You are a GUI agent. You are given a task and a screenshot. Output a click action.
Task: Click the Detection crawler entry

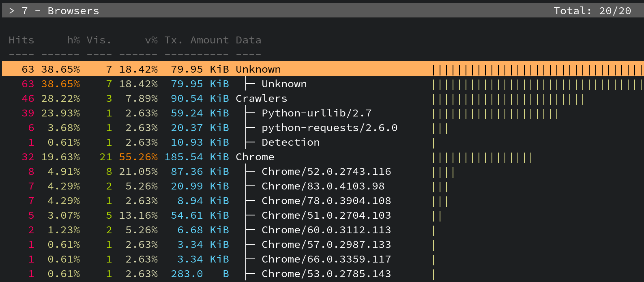[x=290, y=142]
